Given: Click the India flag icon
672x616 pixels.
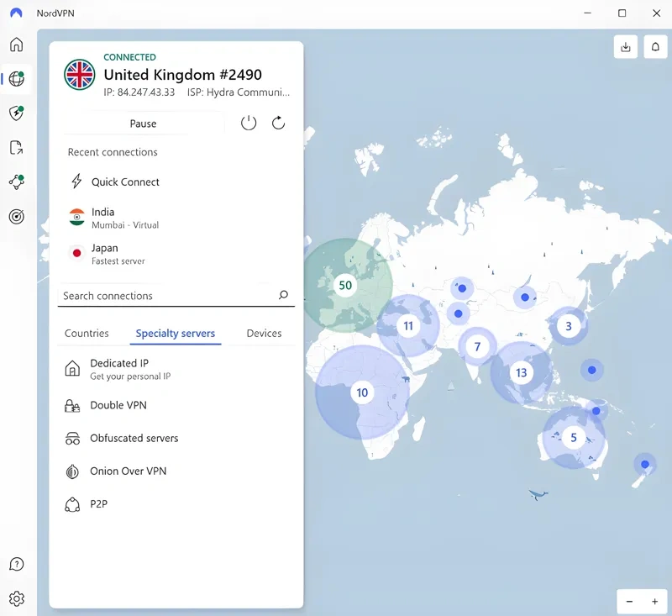Looking at the screenshot, I should point(76,217).
